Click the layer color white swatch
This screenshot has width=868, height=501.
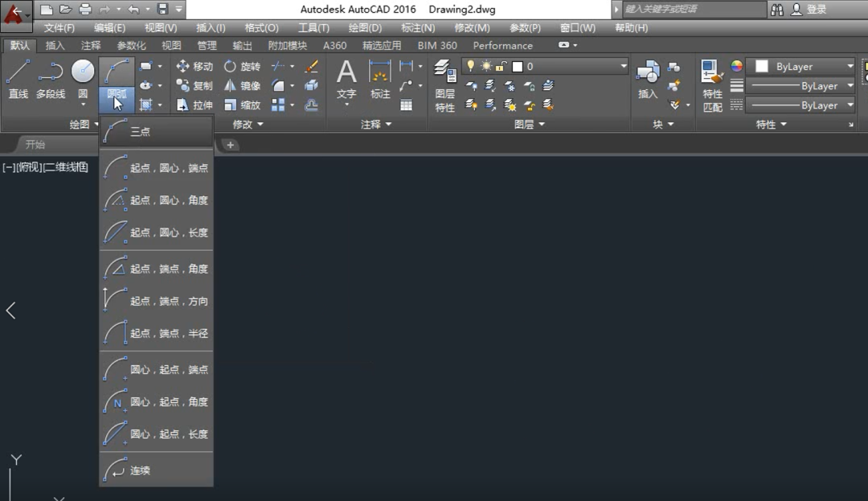tap(518, 67)
